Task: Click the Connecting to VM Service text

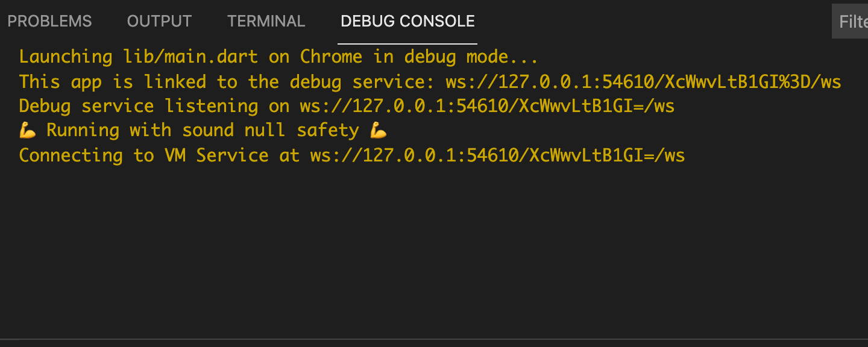Action: (151, 155)
